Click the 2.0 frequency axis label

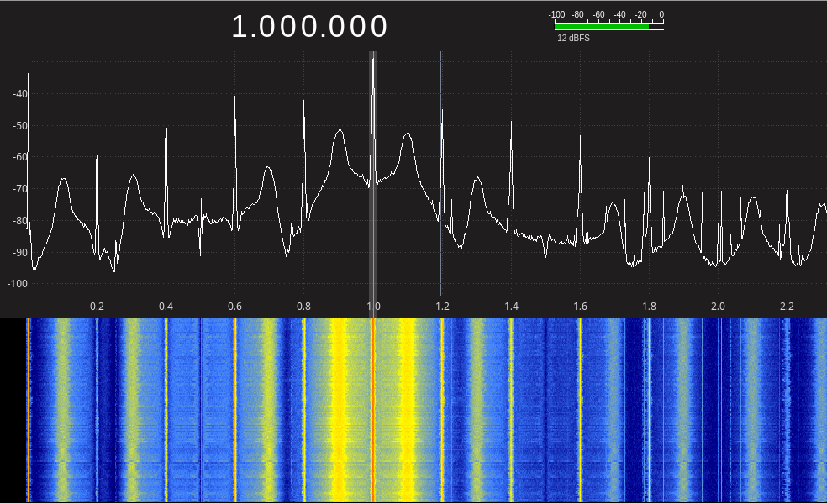pyautogui.click(x=718, y=307)
